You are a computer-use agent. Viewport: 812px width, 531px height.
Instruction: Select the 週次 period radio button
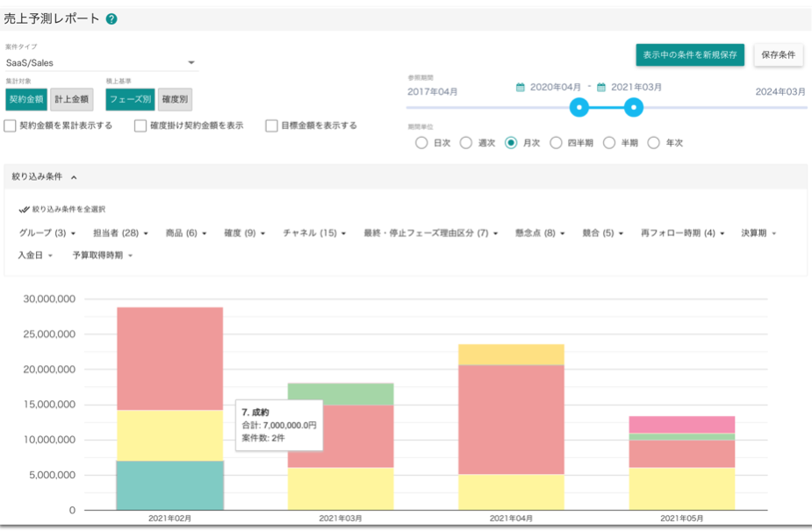click(466, 143)
